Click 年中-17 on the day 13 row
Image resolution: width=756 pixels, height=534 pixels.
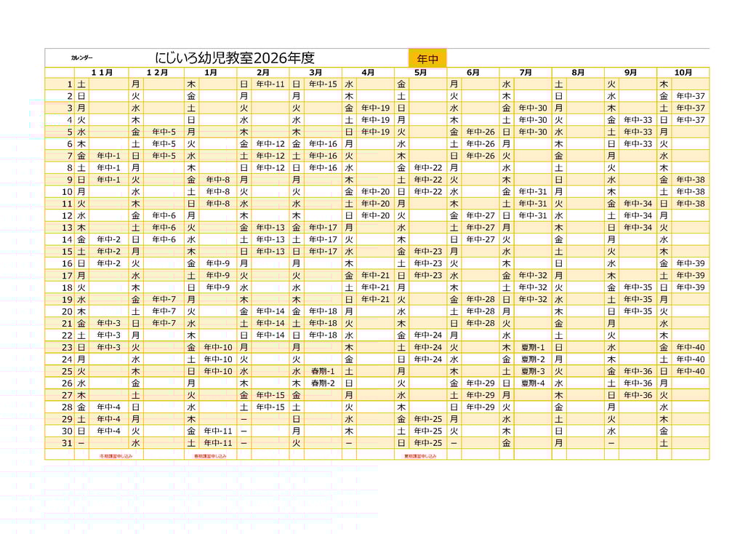click(x=323, y=228)
